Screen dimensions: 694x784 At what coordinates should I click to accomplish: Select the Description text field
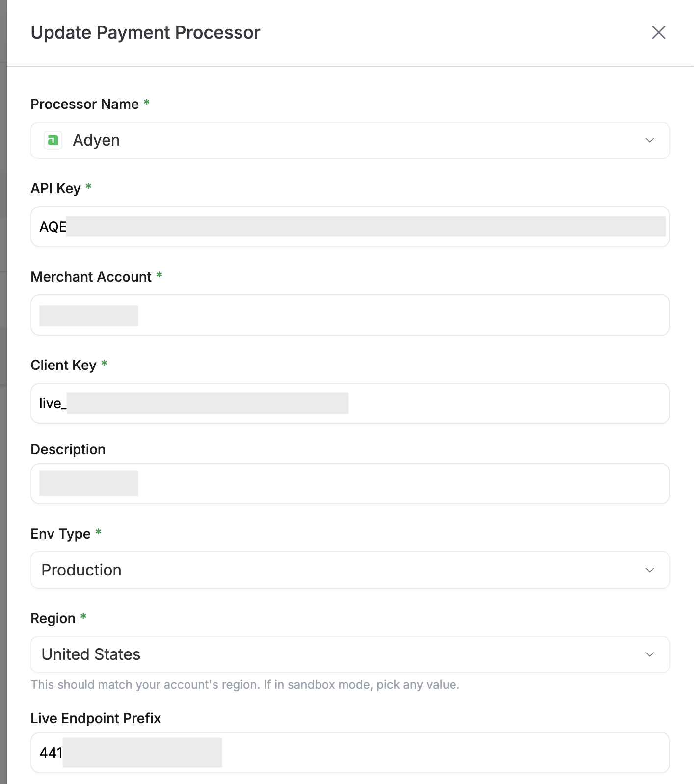[350, 484]
